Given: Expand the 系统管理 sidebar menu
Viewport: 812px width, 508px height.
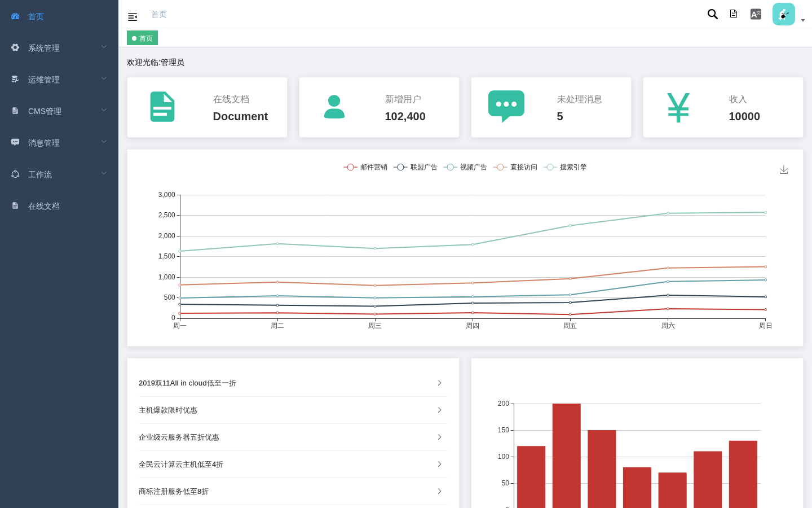Looking at the screenshot, I should 59,48.
